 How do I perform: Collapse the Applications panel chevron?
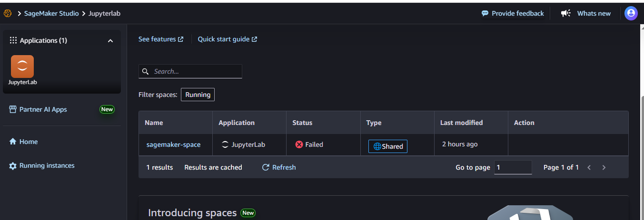110,41
